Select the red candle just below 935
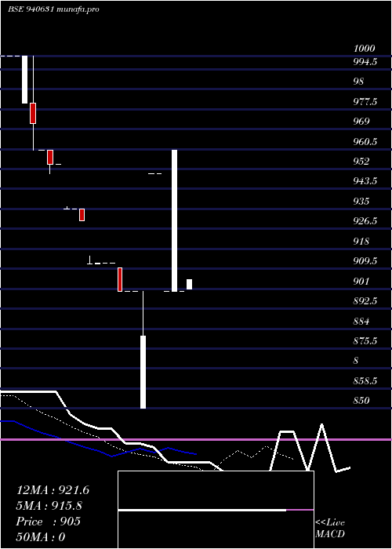Viewport: 392px width, 549px height. pos(82,215)
